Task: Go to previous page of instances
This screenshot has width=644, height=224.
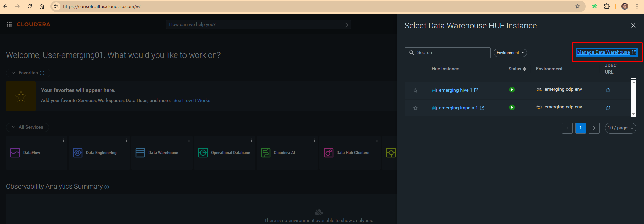Action: [x=567, y=128]
